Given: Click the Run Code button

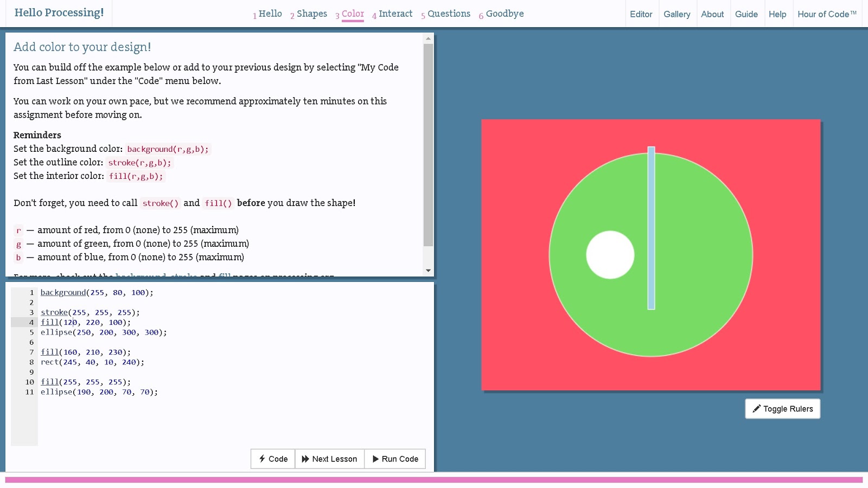Looking at the screenshot, I should [x=395, y=459].
